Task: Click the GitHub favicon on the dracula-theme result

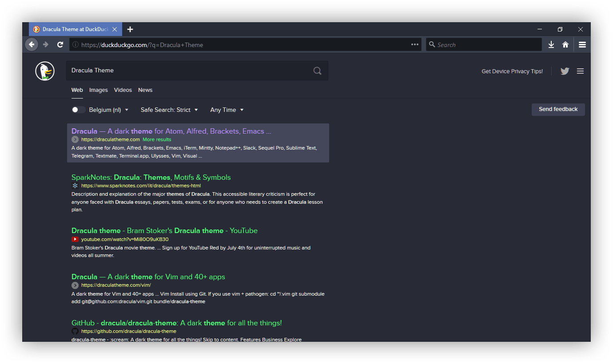Action: pos(75,331)
